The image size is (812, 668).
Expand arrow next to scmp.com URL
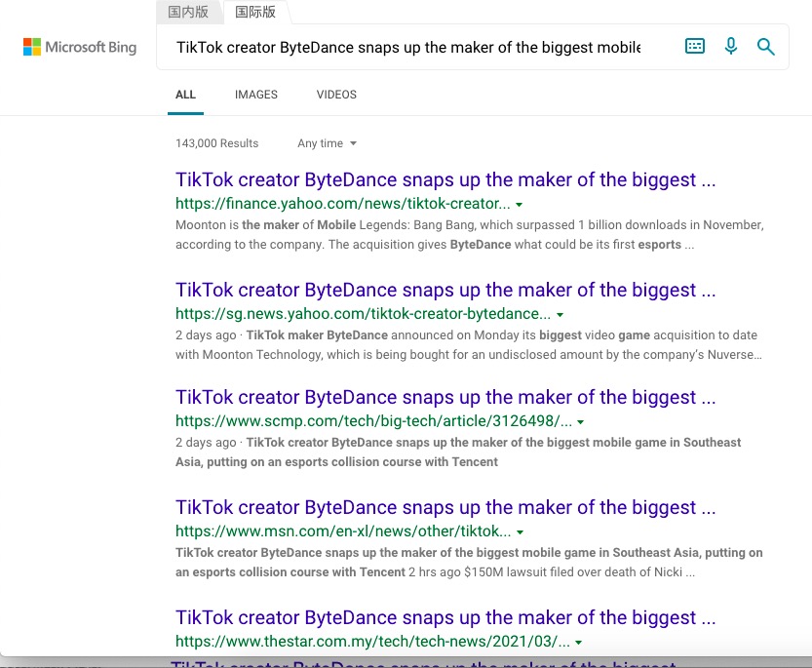581,422
